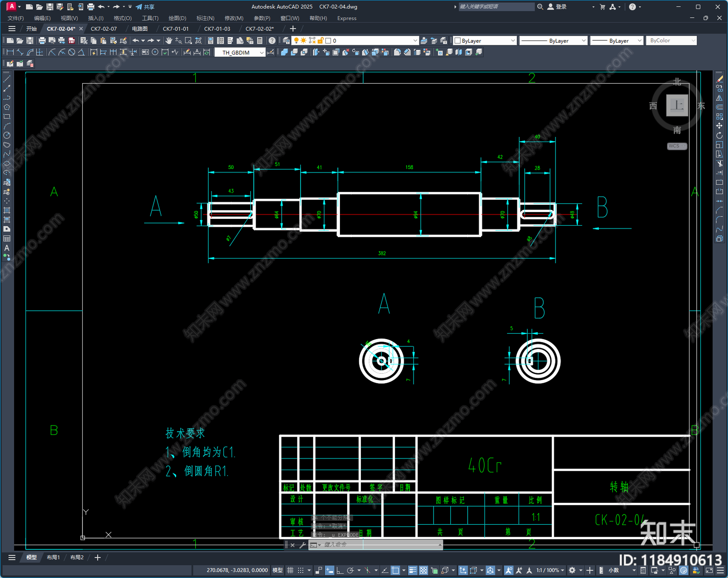Viewport: 728px width, 578px height.
Task: Toggle object snap in status bar
Action: click(x=395, y=570)
